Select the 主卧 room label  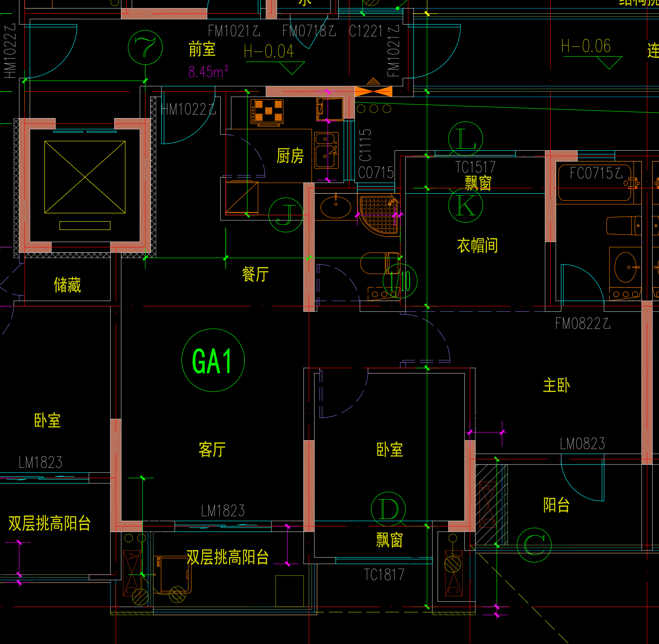coord(556,385)
